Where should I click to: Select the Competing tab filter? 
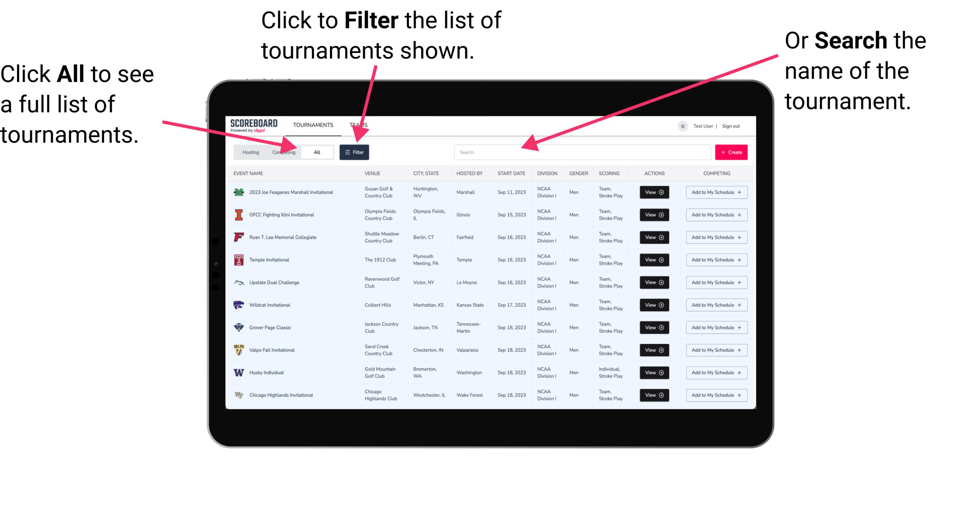tap(282, 152)
